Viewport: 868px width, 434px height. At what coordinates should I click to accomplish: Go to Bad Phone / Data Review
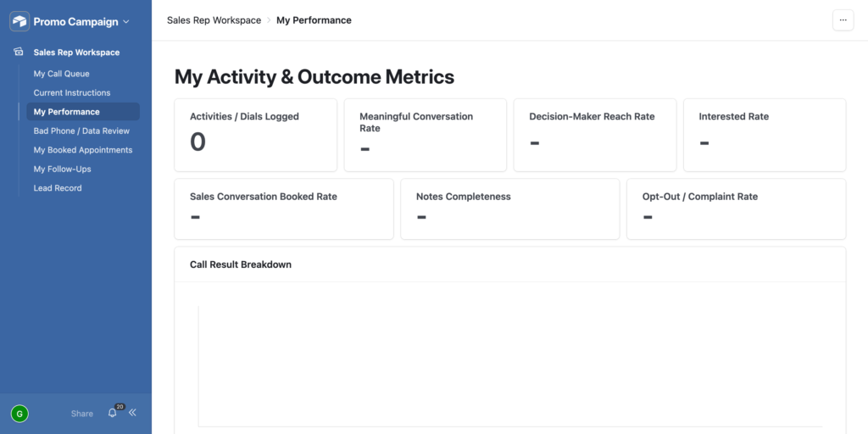point(83,131)
